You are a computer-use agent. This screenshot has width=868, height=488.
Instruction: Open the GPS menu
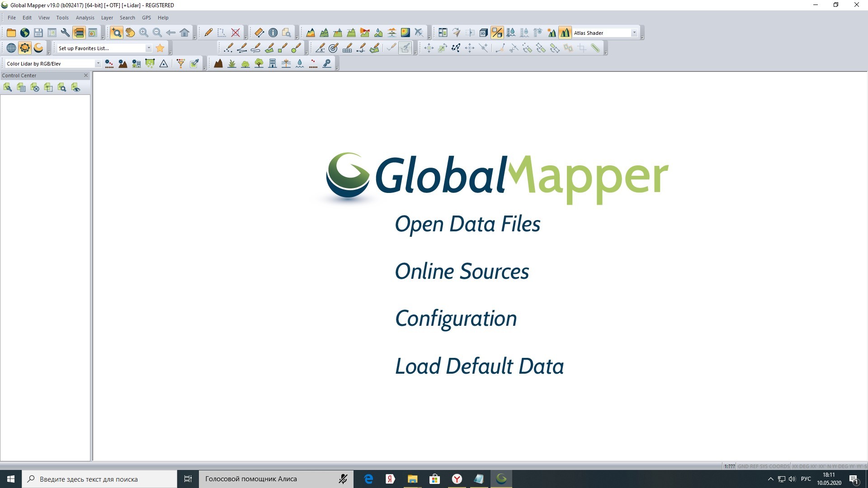pos(146,18)
